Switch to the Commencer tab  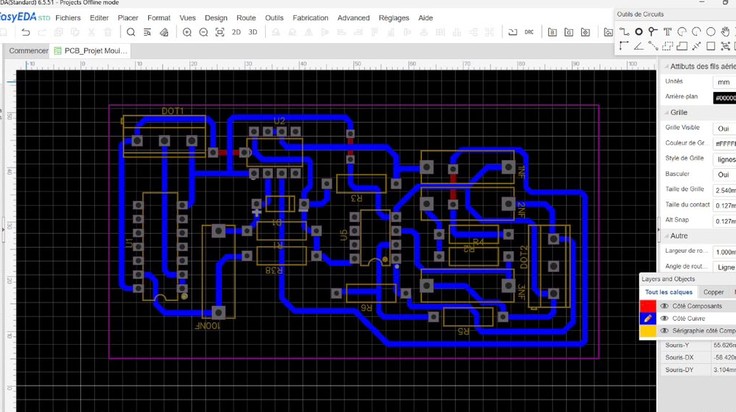click(28, 51)
